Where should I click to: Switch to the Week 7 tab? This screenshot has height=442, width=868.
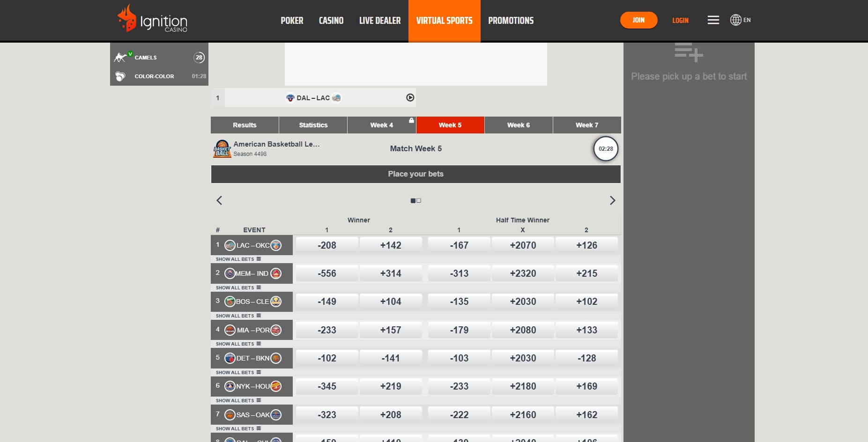(x=587, y=125)
